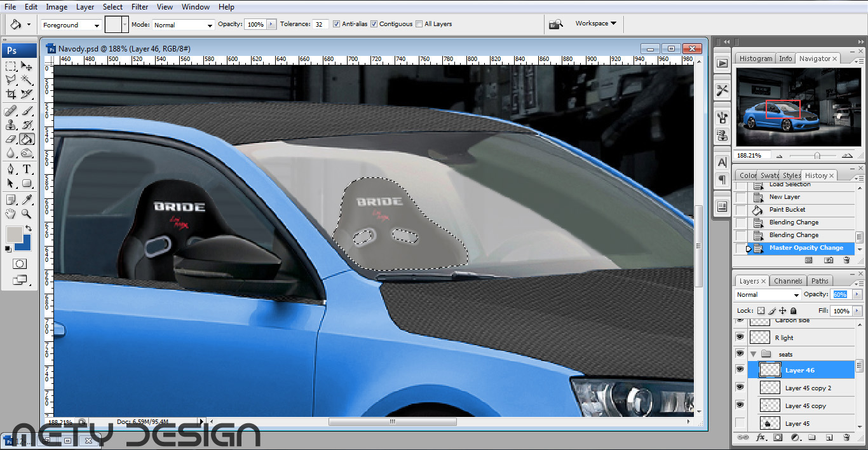
Task: Open the Character panel icon
Action: pos(722,163)
